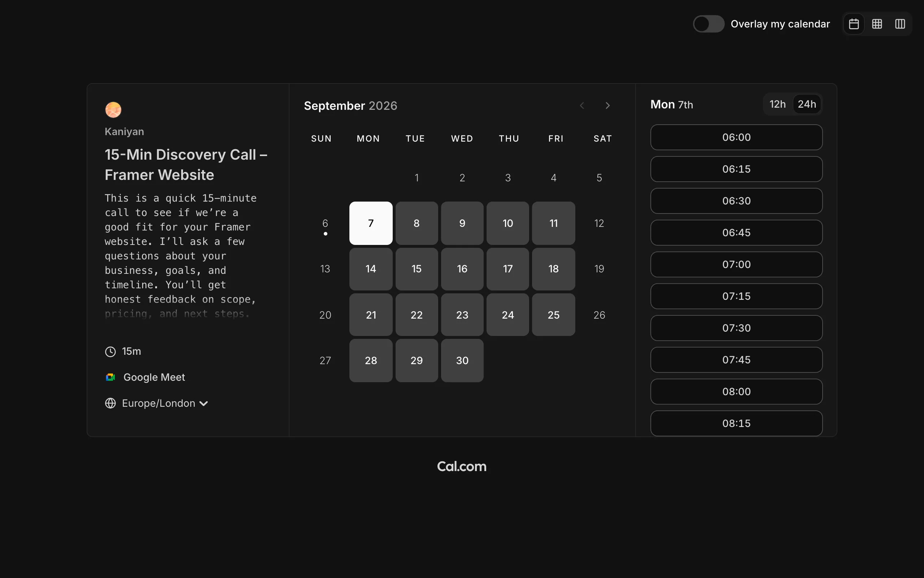This screenshot has width=924, height=578.
Task: Choose the 08:00 time slot
Action: 736,392
